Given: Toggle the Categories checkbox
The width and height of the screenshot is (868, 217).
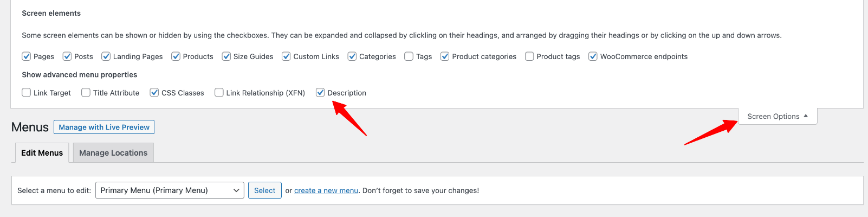Looking at the screenshot, I should [x=352, y=56].
